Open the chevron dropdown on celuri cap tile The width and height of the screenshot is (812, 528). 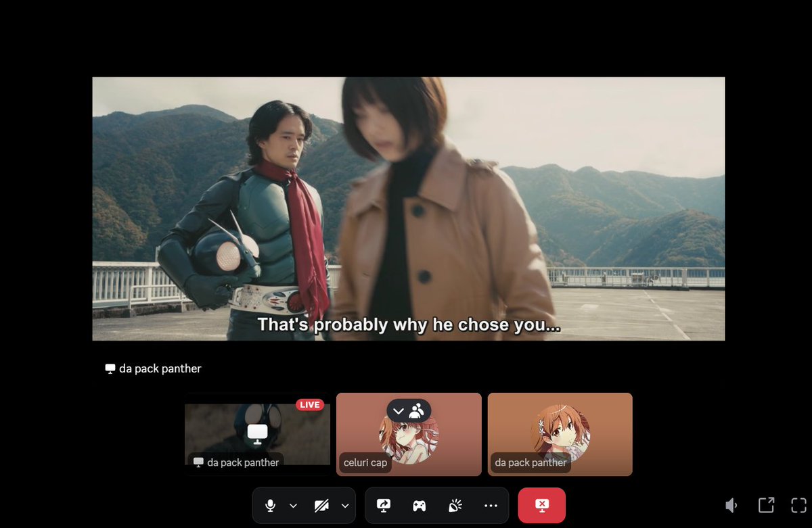point(398,410)
